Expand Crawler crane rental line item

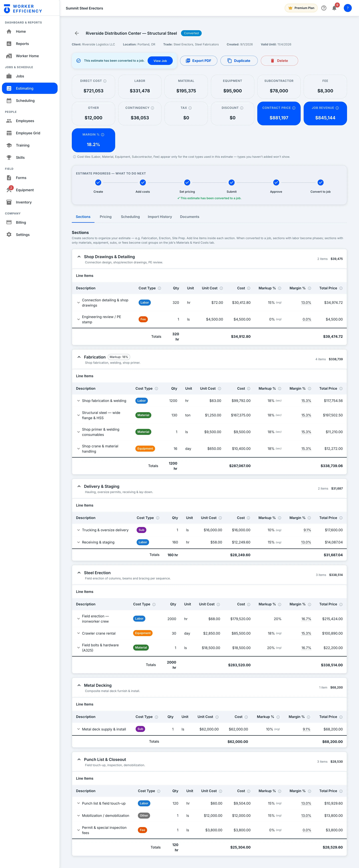point(78,633)
